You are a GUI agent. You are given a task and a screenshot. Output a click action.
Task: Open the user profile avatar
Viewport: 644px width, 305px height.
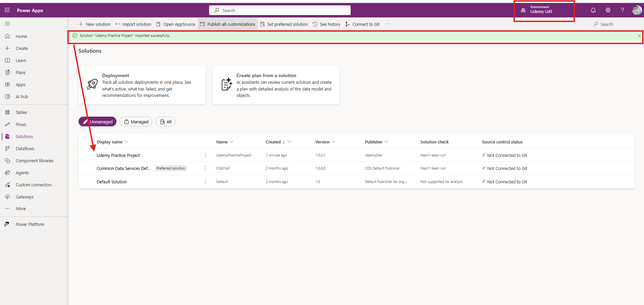637,10
